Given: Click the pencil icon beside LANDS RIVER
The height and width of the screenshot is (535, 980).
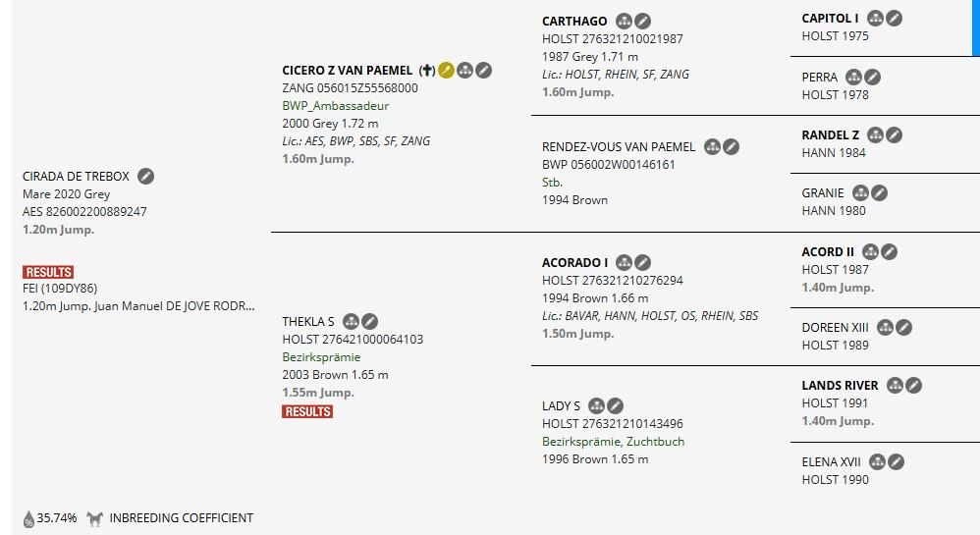Looking at the screenshot, I should point(914,385).
